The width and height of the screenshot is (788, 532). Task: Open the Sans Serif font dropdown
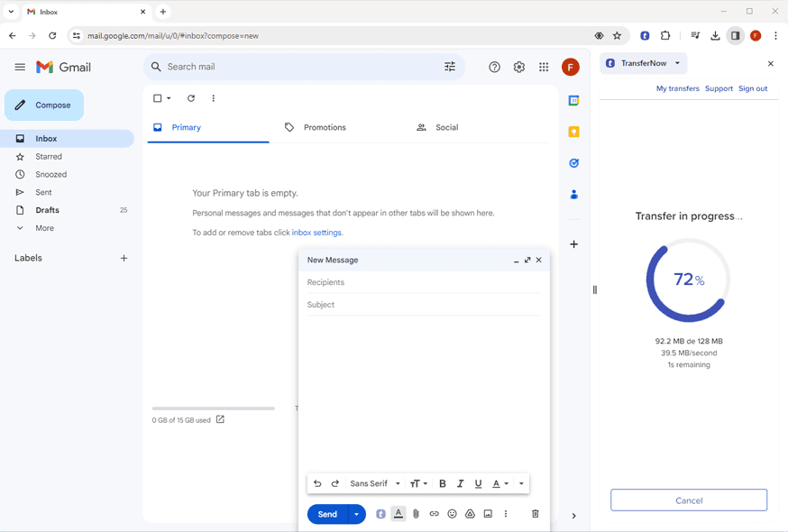[x=370, y=483]
